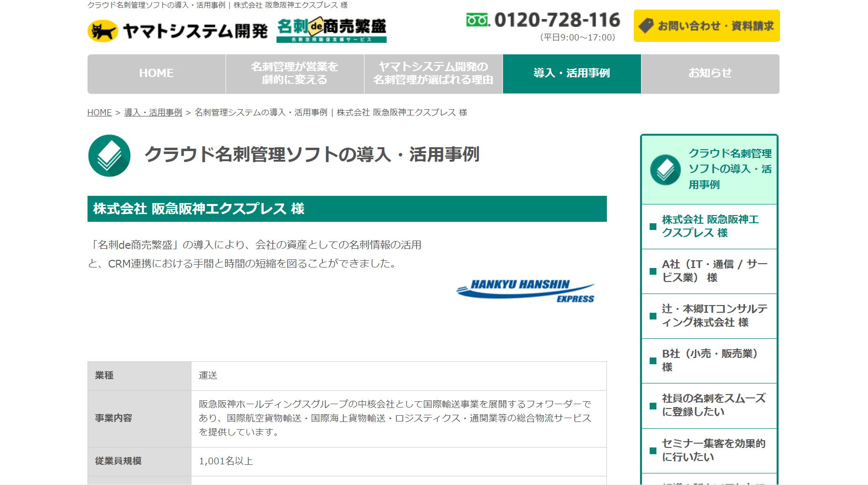
Task: Open sidebar link B社(小売・販売業)様
Action: (709, 361)
